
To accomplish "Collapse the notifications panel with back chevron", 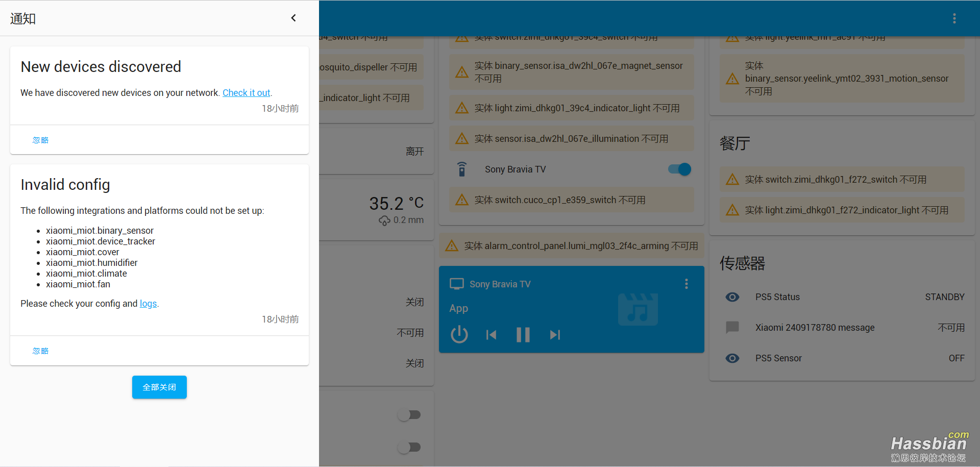I will (x=293, y=18).
